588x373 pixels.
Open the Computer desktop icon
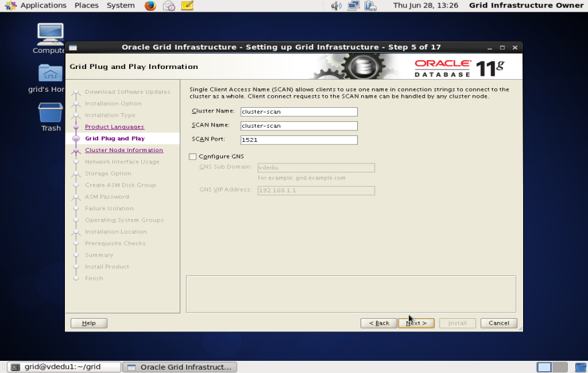[50, 39]
